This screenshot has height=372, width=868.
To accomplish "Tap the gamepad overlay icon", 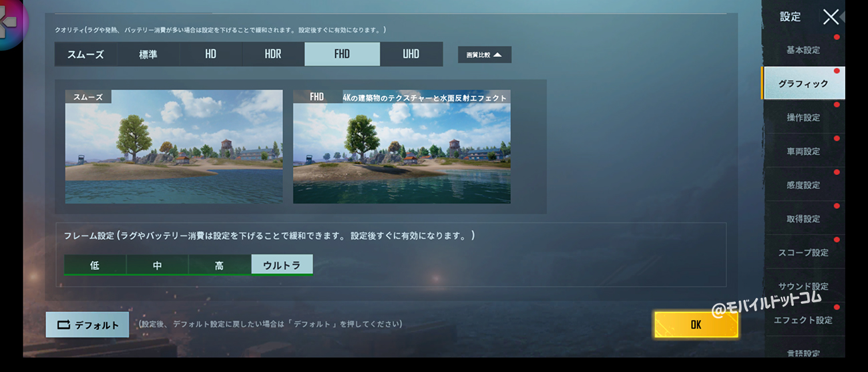I will [x=12, y=22].
